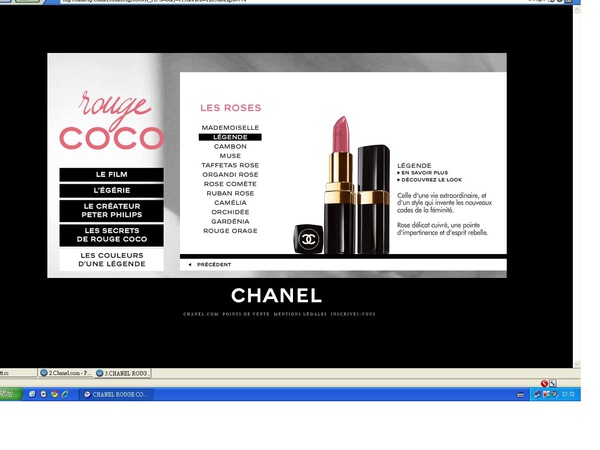
Task: Open LES SECRETS DE ROUGE COCO
Action: coord(111,235)
